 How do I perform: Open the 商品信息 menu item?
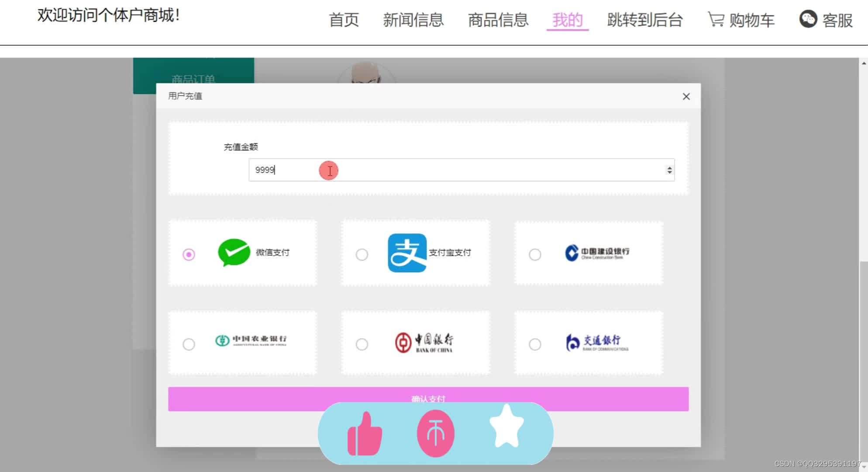point(498,20)
